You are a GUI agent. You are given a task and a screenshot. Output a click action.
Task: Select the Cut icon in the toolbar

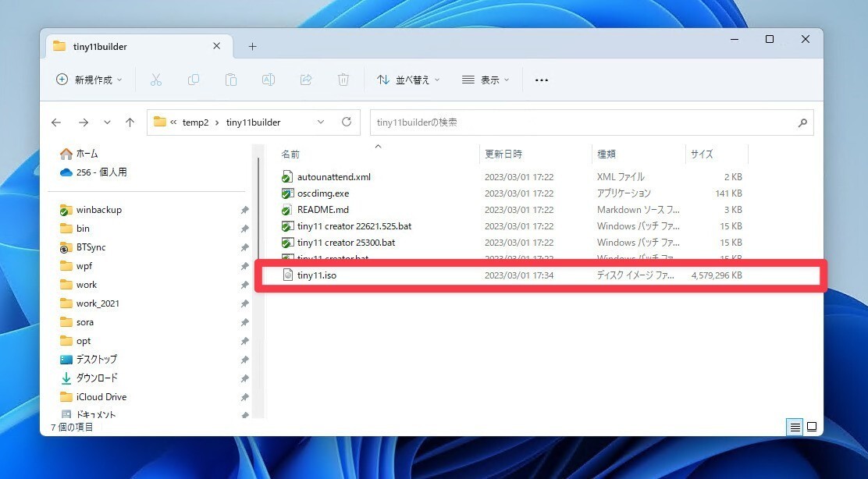coord(156,80)
